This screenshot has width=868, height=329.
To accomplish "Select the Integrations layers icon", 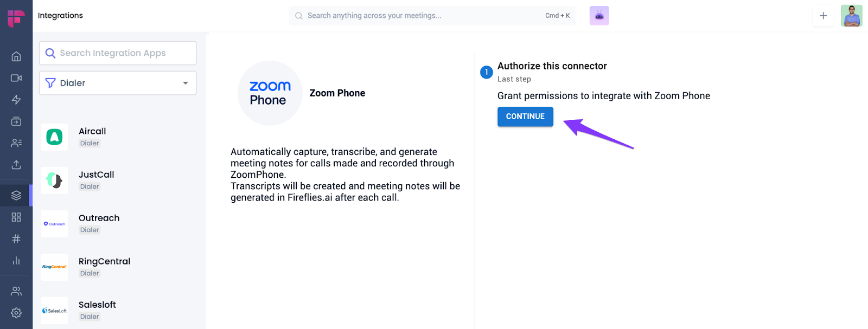I will click(x=16, y=196).
